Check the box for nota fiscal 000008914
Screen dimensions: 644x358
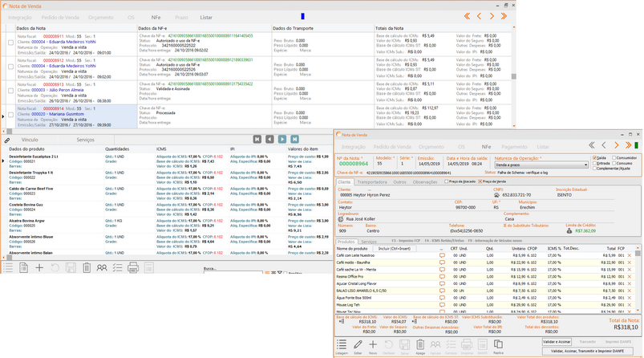coord(10,115)
